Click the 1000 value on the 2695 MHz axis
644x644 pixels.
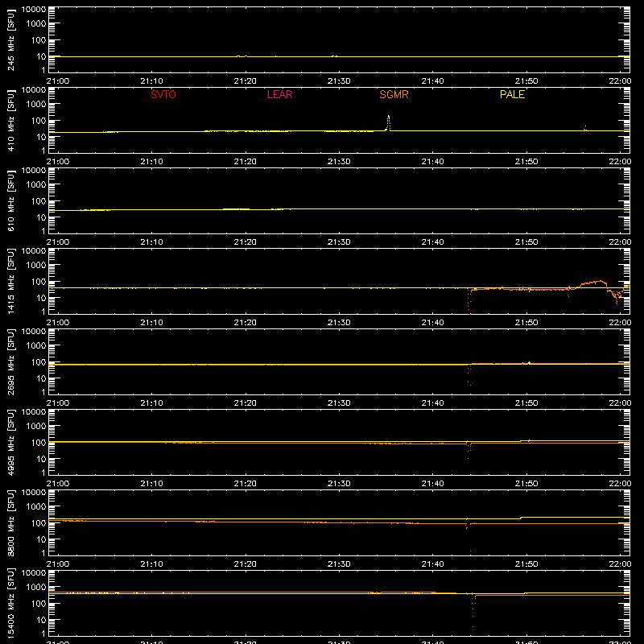point(36,345)
